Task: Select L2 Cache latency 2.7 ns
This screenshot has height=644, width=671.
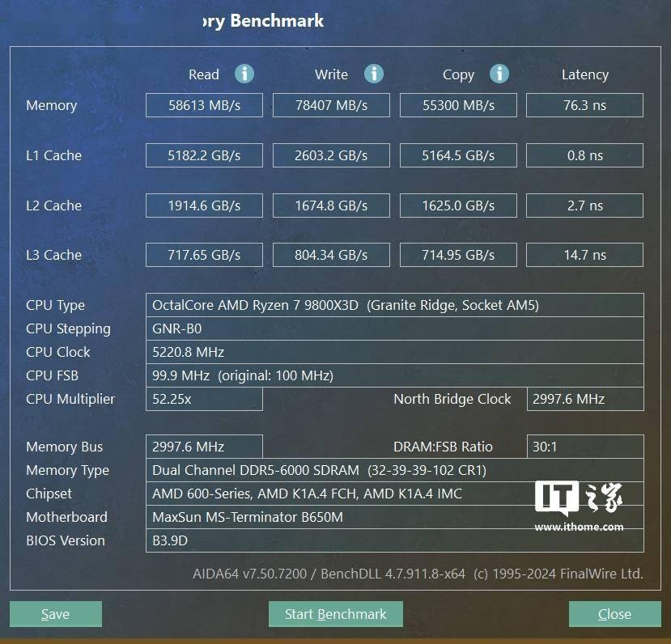Action: 584,205
